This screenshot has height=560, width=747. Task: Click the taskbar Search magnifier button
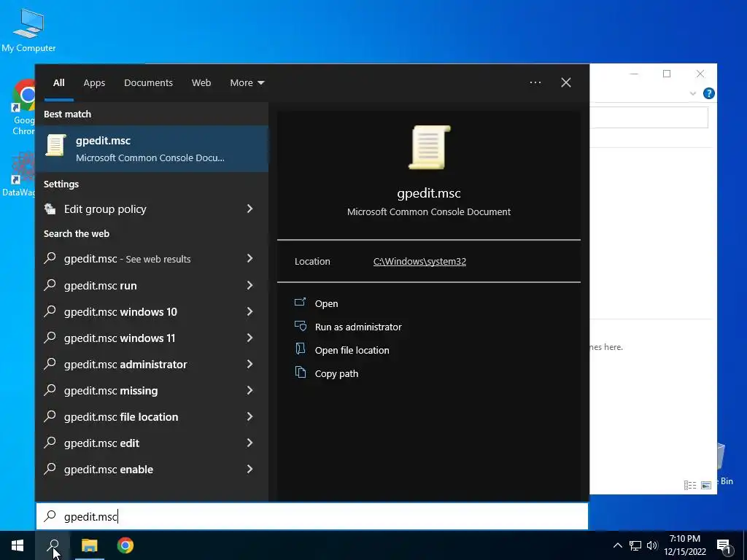pyautogui.click(x=53, y=545)
